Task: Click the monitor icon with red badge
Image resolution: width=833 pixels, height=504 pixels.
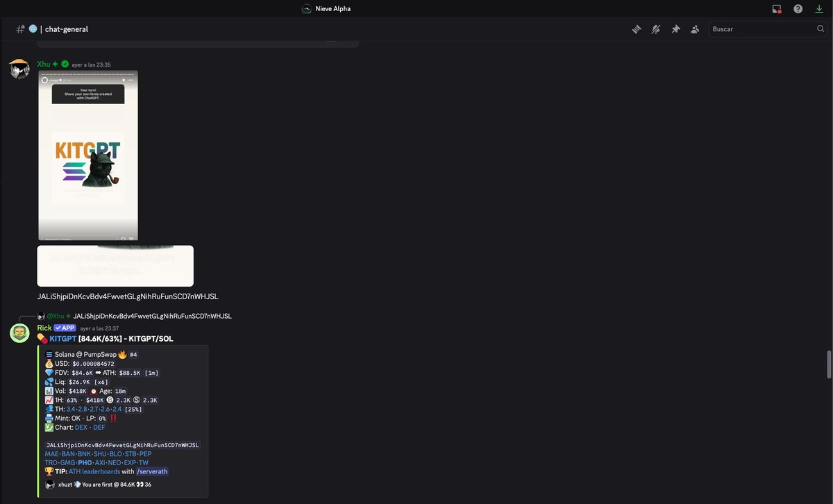Action: pos(776,8)
